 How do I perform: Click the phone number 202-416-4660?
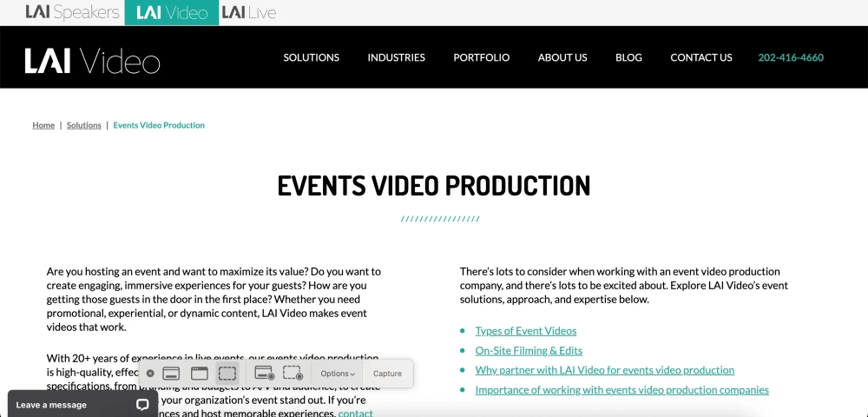(791, 57)
